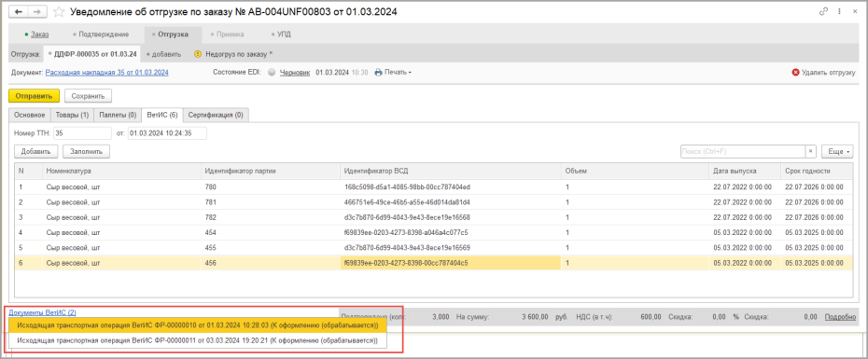This screenshot has width=868, height=359.
Task: Select highlighted VSD id f69839ee-0203-4273-8398-00cc787404c5
Action: [450, 263]
